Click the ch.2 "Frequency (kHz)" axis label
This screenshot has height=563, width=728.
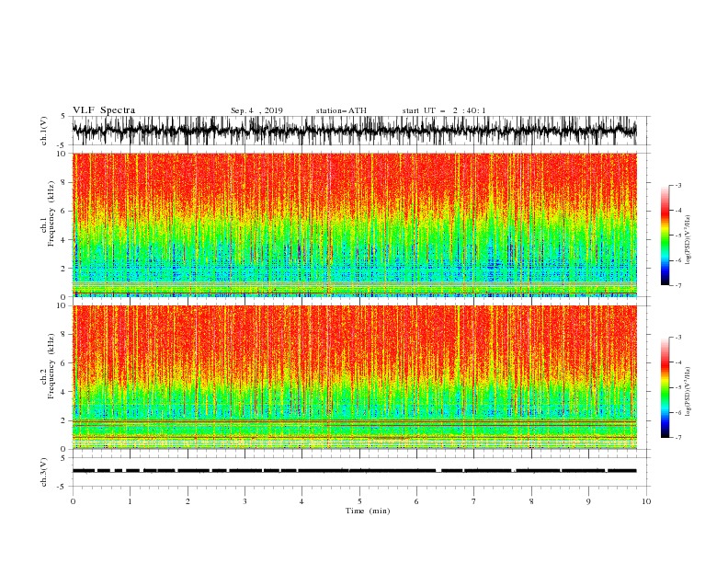tap(51, 365)
